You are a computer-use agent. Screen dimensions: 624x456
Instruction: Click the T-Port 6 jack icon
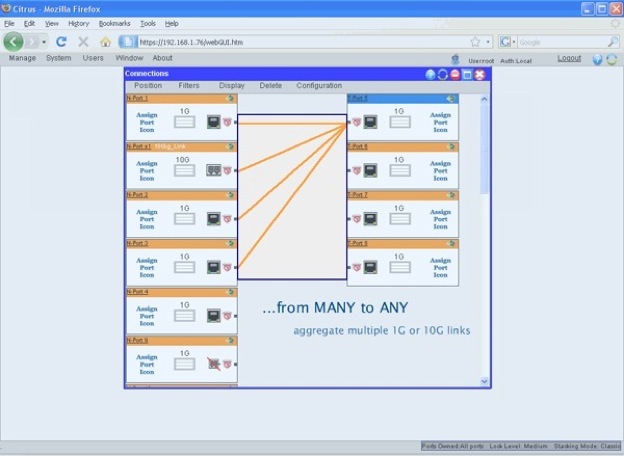[370, 170]
